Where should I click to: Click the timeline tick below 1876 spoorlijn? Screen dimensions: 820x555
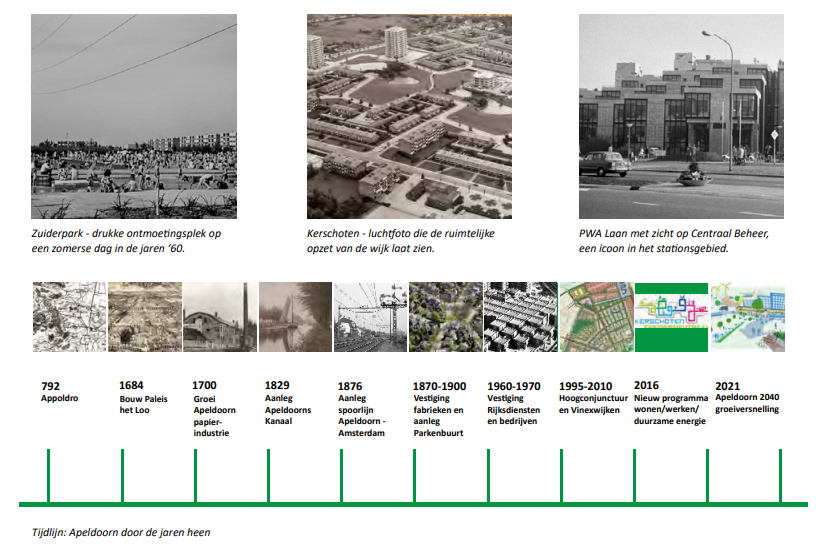(341, 475)
